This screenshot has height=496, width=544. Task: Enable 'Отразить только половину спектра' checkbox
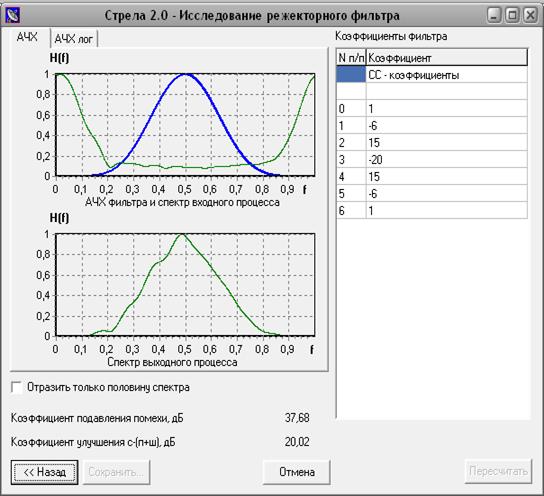(16, 387)
